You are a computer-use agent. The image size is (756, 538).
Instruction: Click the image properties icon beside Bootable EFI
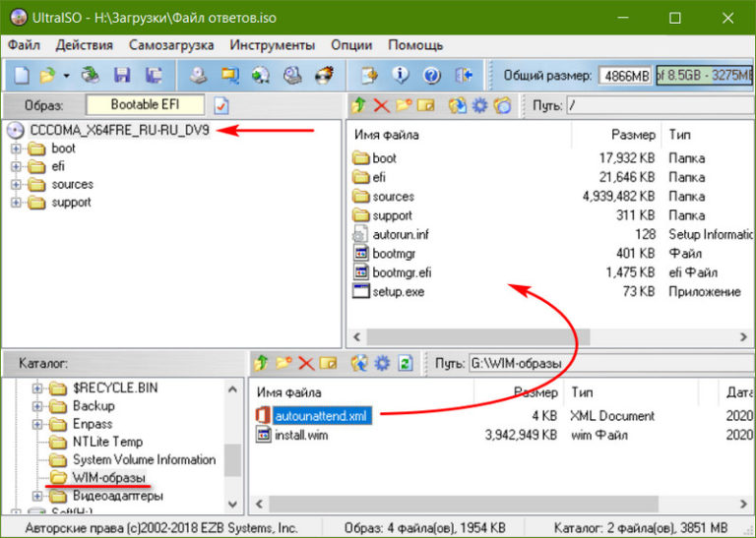pyautogui.click(x=221, y=105)
